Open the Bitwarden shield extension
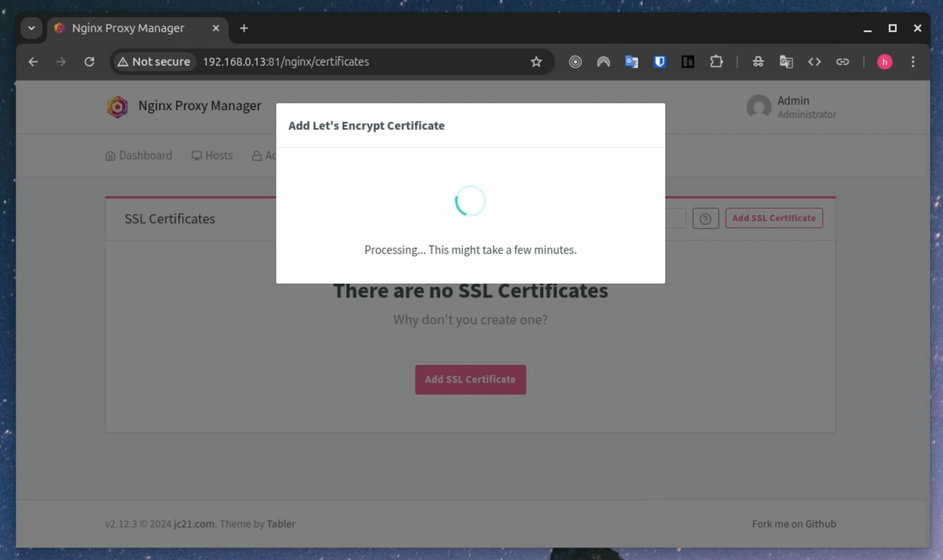The width and height of the screenshot is (943, 560). coord(660,61)
